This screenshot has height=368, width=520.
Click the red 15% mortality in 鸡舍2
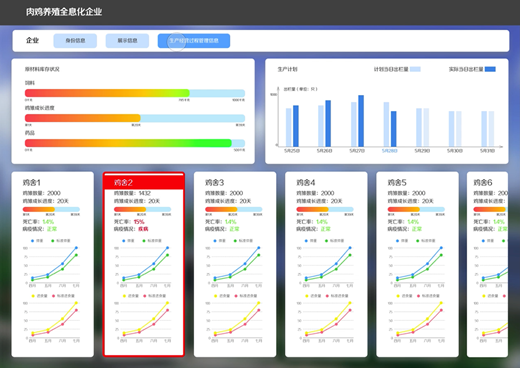tap(139, 222)
